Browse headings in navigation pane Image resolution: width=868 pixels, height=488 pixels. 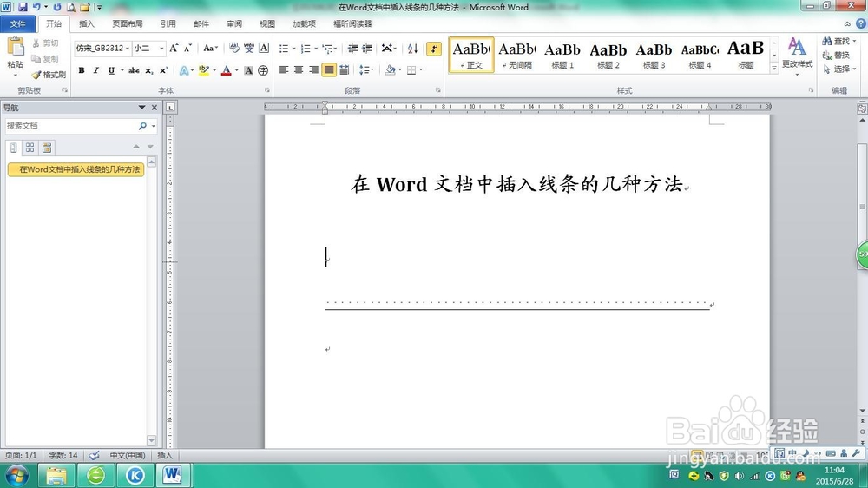(x=14, y=148)
